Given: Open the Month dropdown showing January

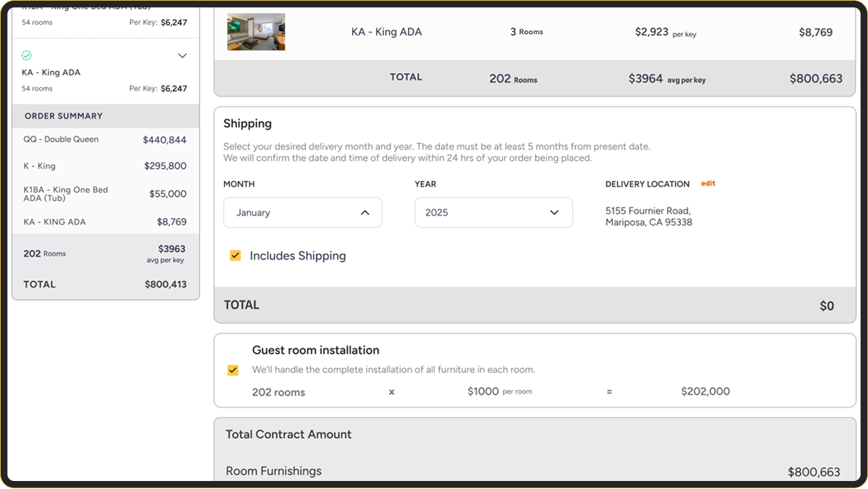Looking at the screenshot, I should 302,213.
